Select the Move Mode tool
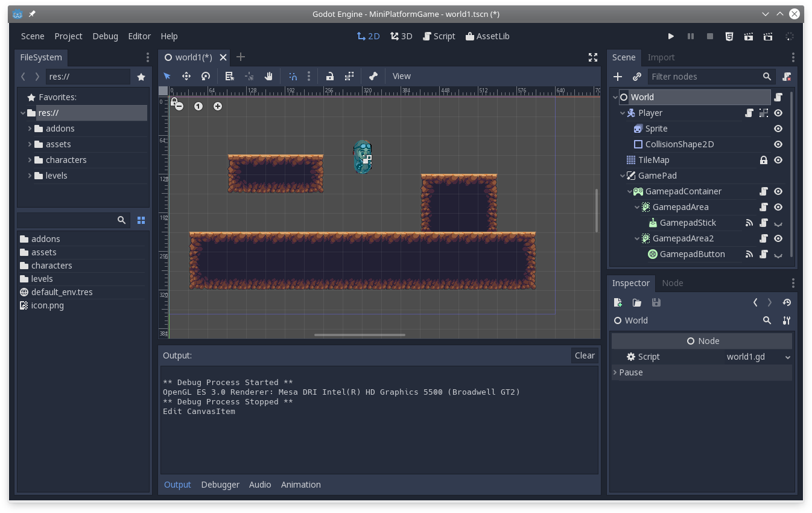The width and height of the screenshot is (812, 513). tap(186, 76)
